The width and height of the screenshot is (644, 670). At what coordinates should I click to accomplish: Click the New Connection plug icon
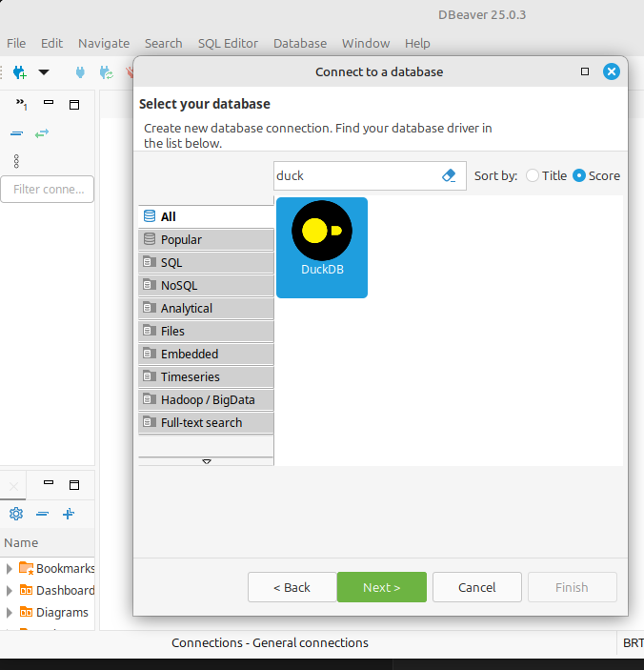click(x=18, y=72)
